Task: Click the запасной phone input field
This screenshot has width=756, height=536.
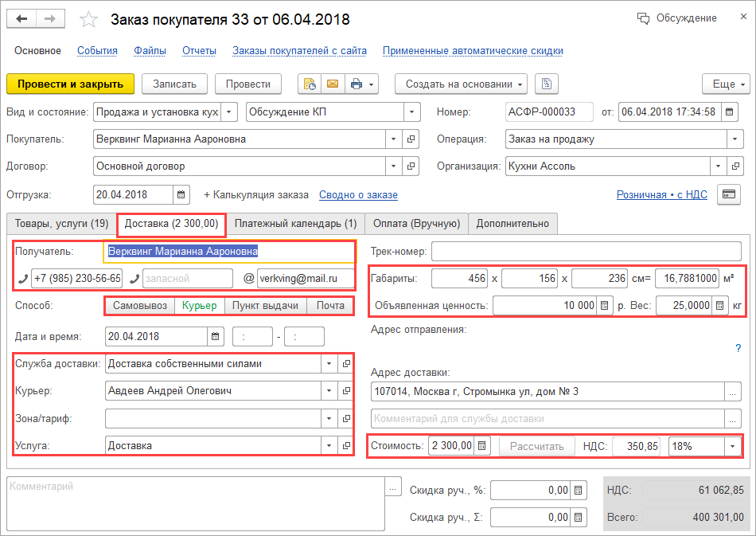Action: pyautogui.click(x=188, y=279)
